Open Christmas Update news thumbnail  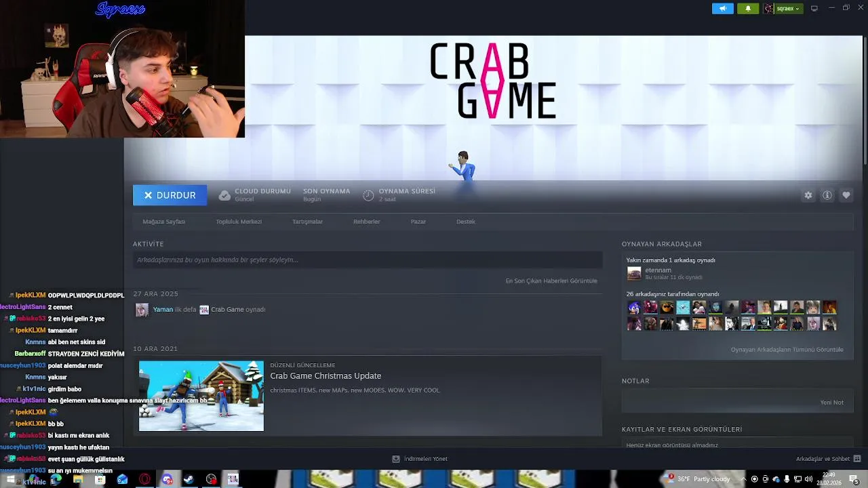click(201, 396)
